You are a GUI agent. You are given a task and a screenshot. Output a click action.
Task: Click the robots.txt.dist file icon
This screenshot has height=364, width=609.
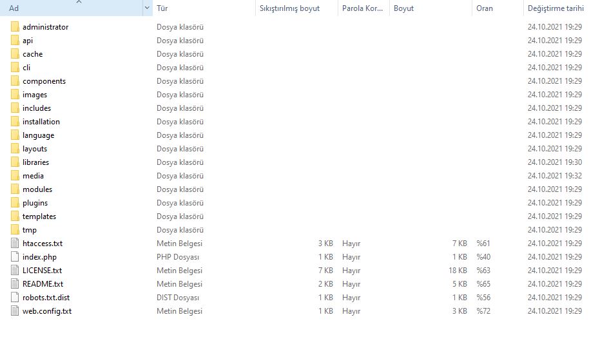tap(15, 297)
